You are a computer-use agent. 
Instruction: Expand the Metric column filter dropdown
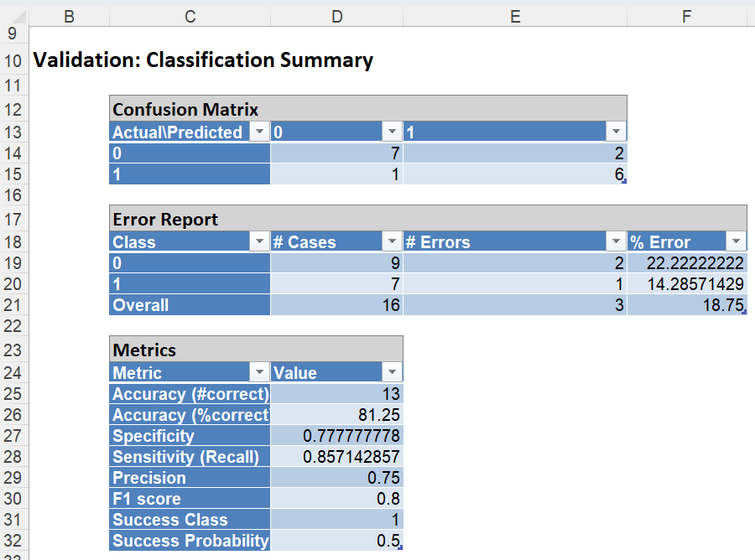tap(259, 373)
